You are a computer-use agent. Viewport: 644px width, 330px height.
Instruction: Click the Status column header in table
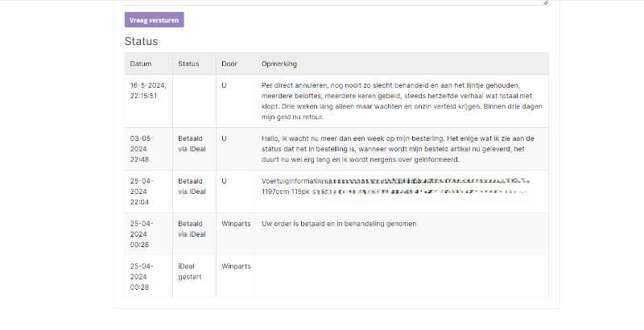click(188, 64)
